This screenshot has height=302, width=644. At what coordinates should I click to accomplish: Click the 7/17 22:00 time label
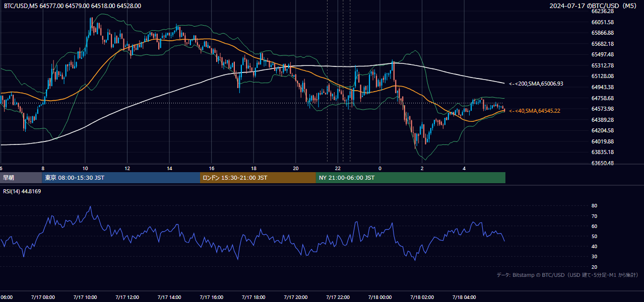(338, 297)
